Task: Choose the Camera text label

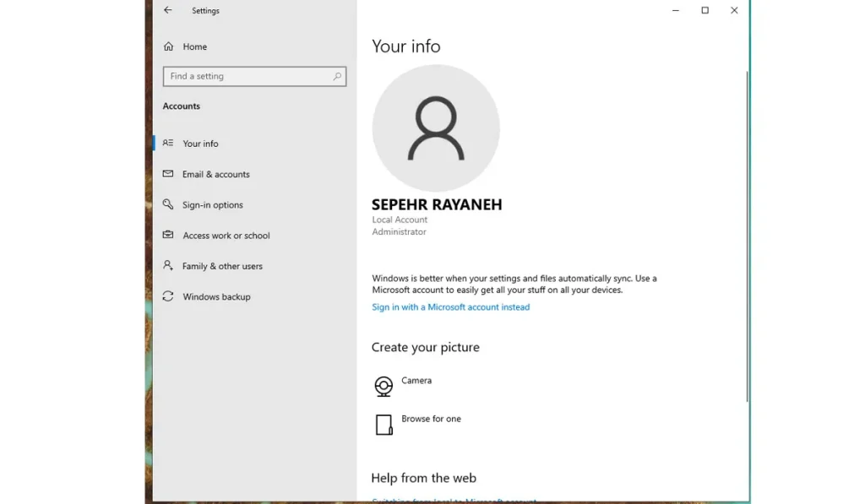Action: pyautogui.click(x=416, y=381)
